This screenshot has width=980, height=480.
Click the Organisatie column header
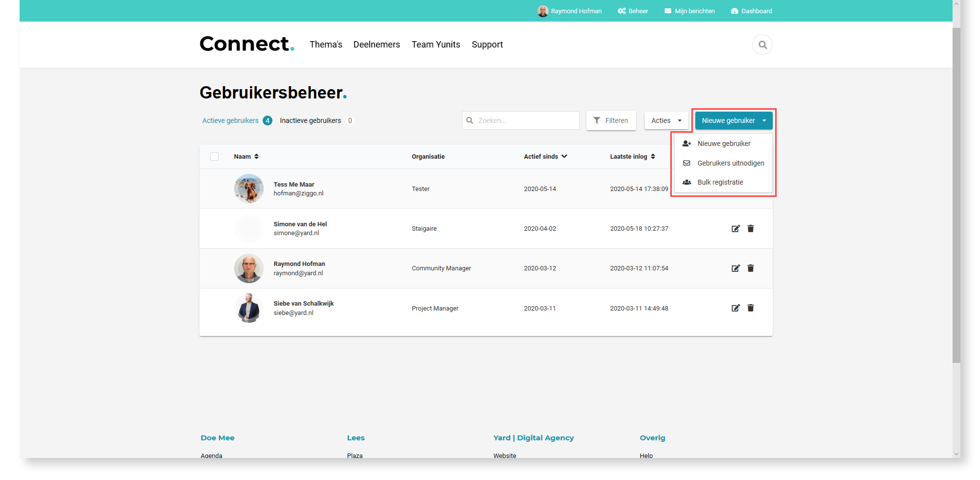(x=428, y=156)
